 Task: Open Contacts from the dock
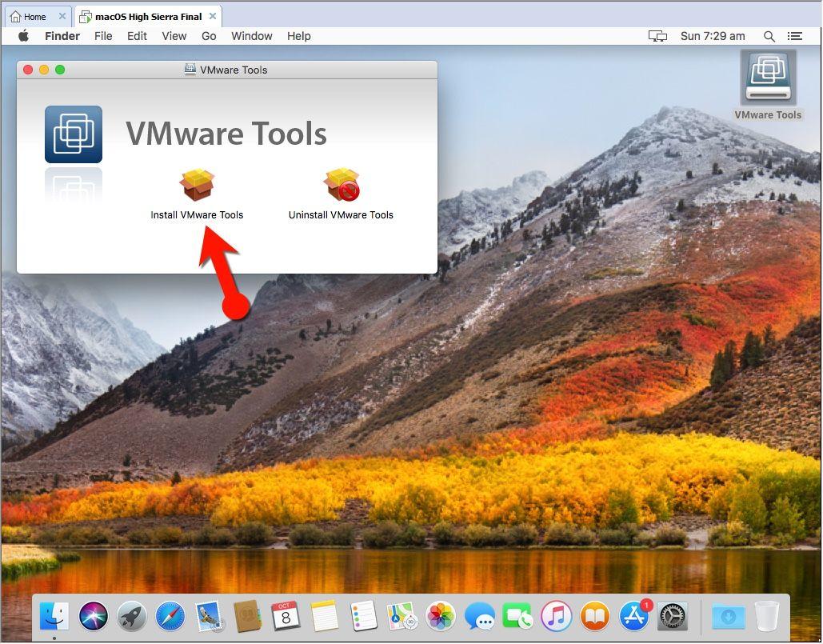pyautogui.click(x=247, y=616)
